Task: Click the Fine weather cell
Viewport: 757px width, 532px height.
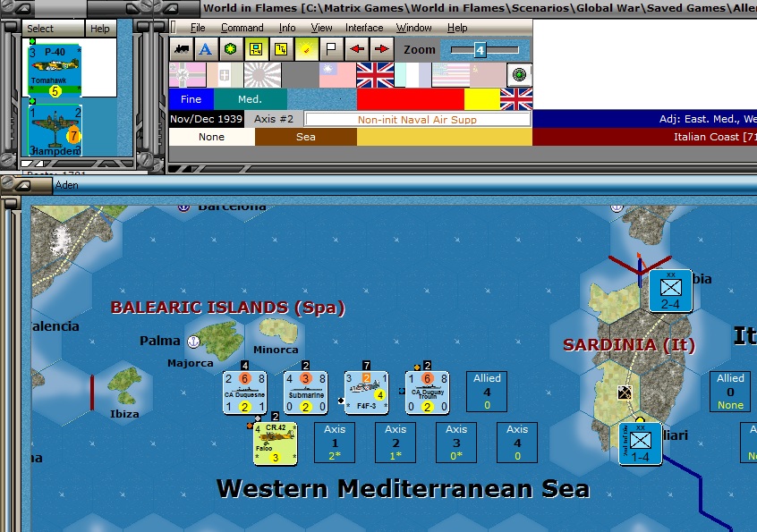Action: tap(191, 99)
